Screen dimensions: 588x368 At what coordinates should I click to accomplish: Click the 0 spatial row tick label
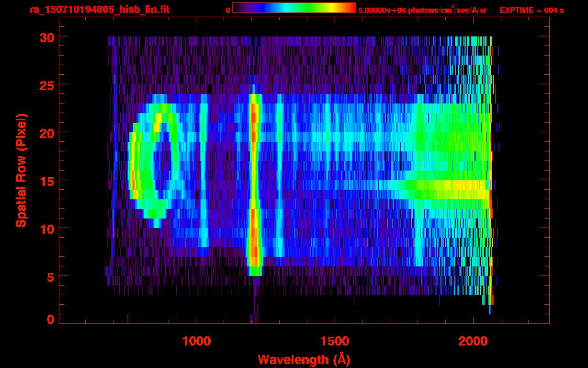pos(50,319)
